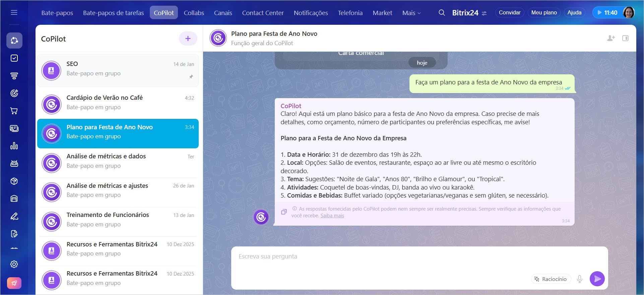The height and width of the screenshot is (295, 644).
Task: Toggle the Raciocínio reasoning mode
Action: click(551, 279)
